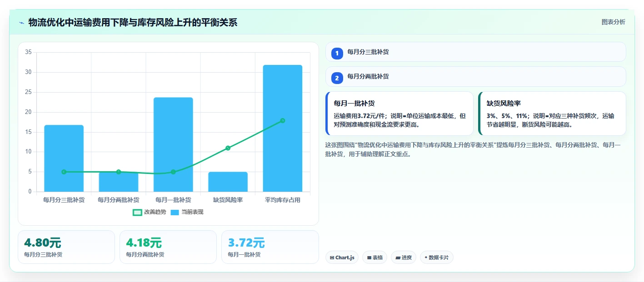Click the 缺货风险率 info card
Screen dimensions: 644x282
point(552,114)
